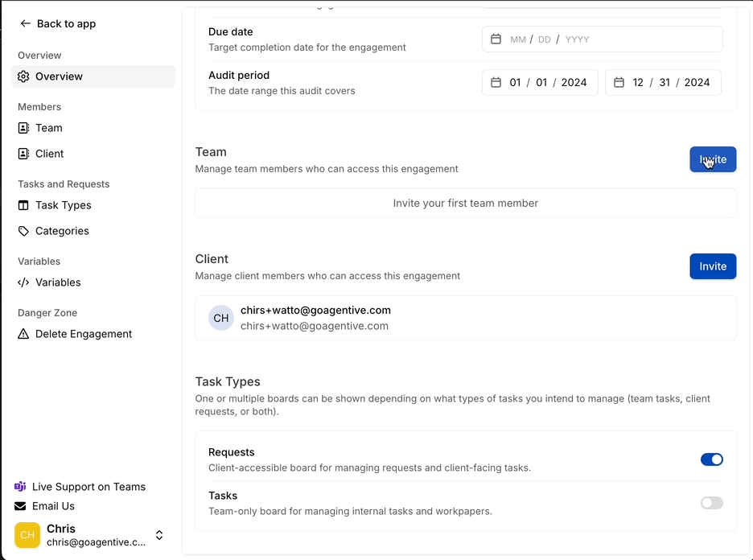Click Invite button in Team section
Screen dimensions: 753x560
pyautogui.click(x=712, y=159)
